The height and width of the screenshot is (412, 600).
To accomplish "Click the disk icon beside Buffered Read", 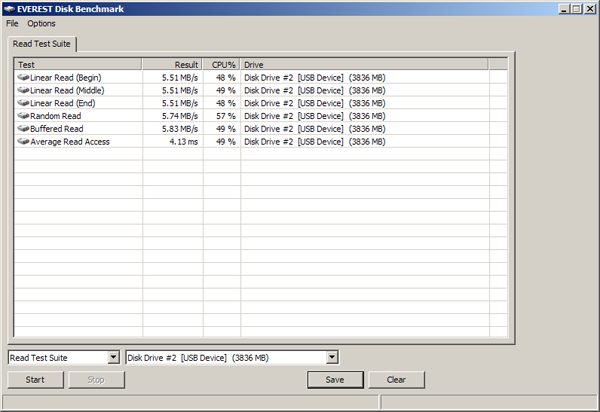I will point(23,129).
